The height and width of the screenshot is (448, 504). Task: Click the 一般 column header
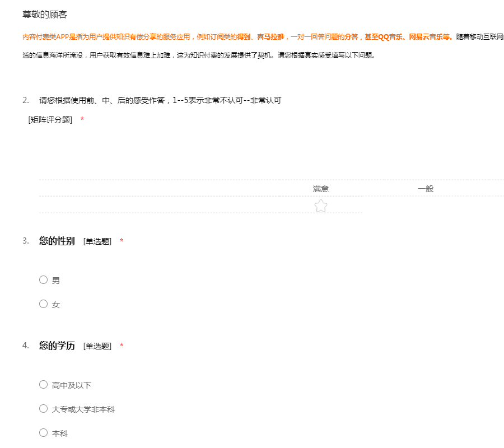click(426, 189)
